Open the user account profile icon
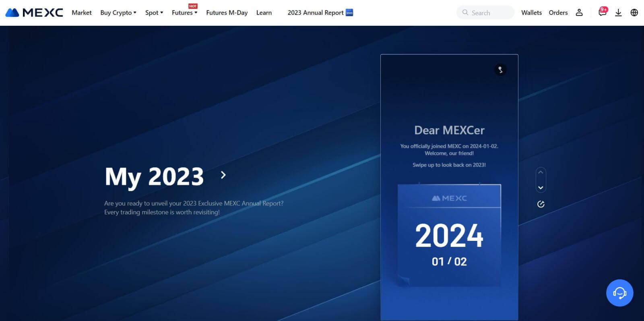Viewport: 644px width, 321px height. pos(579,12)
